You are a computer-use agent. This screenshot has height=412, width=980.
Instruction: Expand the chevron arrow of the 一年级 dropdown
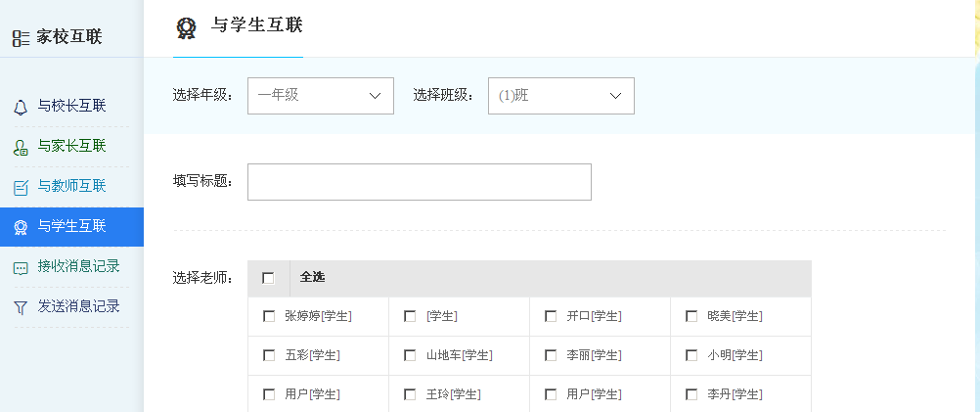point(375,96)
